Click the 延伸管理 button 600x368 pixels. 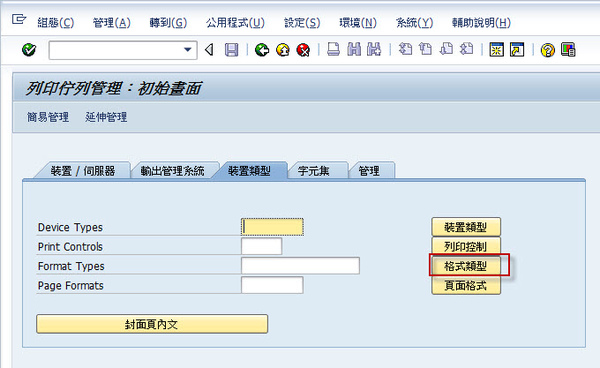[x=106, y=117]
